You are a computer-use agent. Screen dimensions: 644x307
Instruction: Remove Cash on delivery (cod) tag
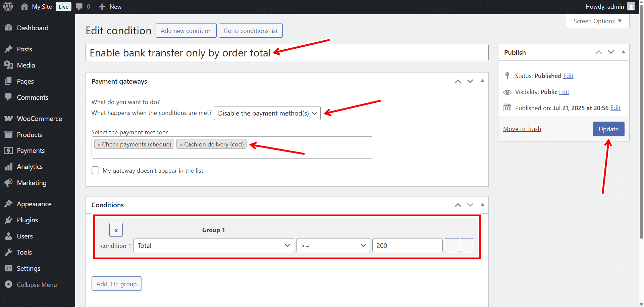point(181,145)
